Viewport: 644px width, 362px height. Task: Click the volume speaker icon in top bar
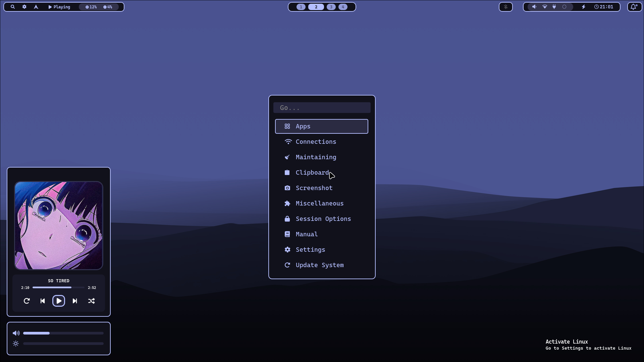pos(534,7)
